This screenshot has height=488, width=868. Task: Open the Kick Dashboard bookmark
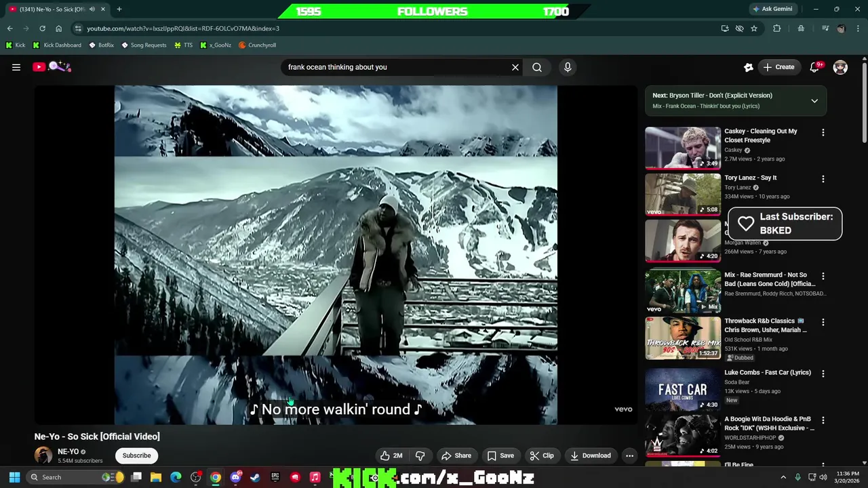pyautogui.click(x=57, y=45)
